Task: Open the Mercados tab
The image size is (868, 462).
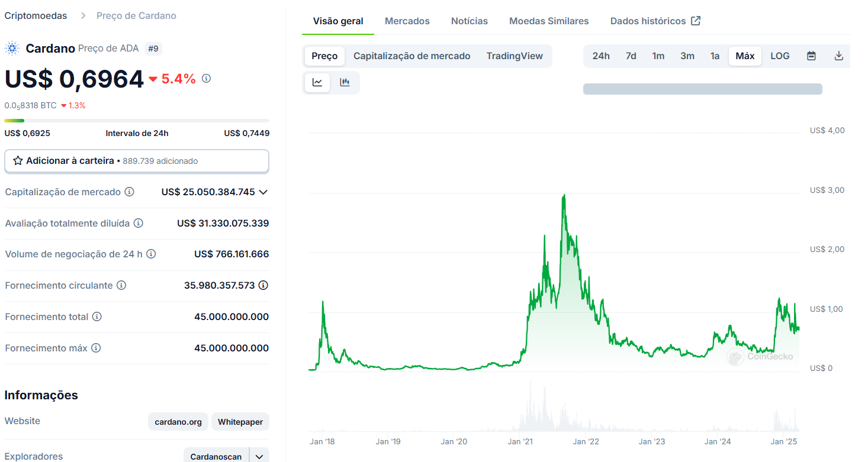Action: 407,21
